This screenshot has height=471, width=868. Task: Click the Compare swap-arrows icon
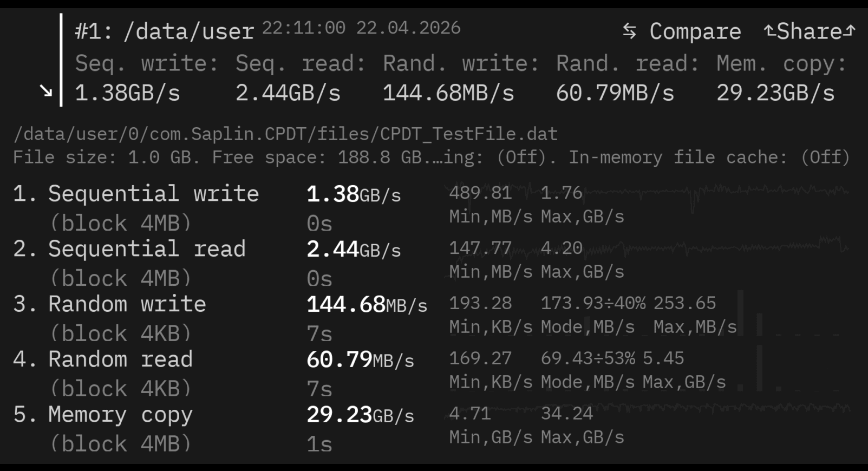point(629,31)
